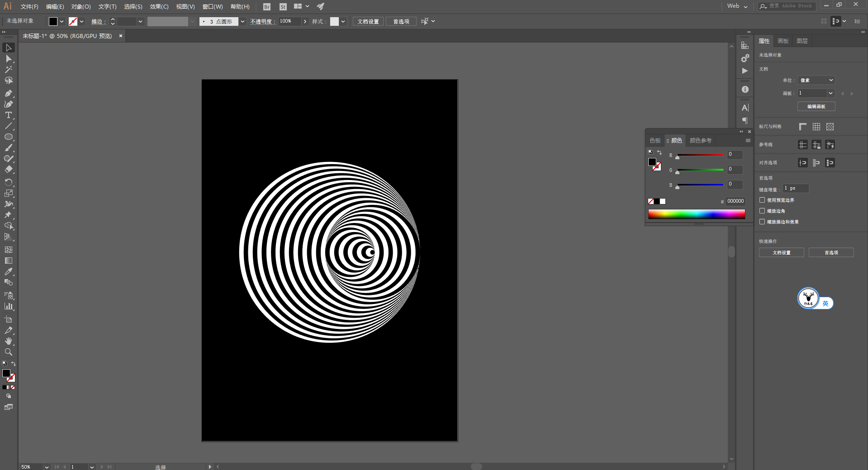Open the 单位 units dropdown

(x=816, y=80)
